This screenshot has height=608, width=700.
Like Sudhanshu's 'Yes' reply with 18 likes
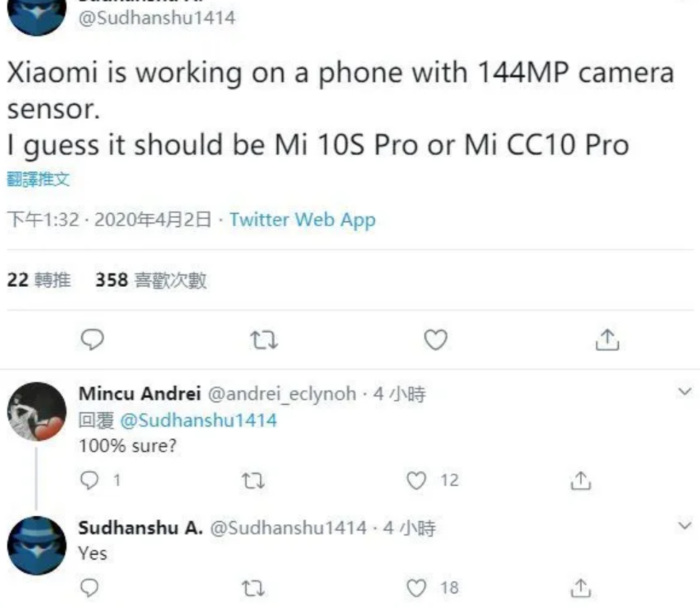click(x=416, y=588)
